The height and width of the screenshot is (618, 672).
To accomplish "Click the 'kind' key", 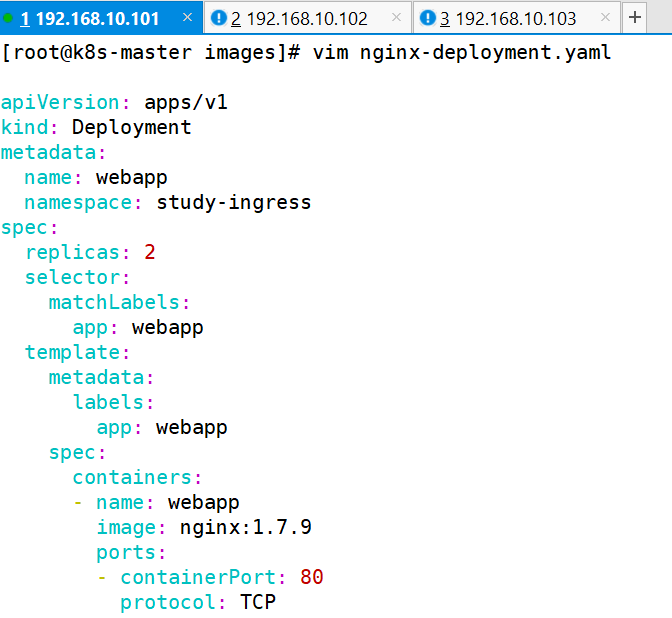I will tap(24, 127).
